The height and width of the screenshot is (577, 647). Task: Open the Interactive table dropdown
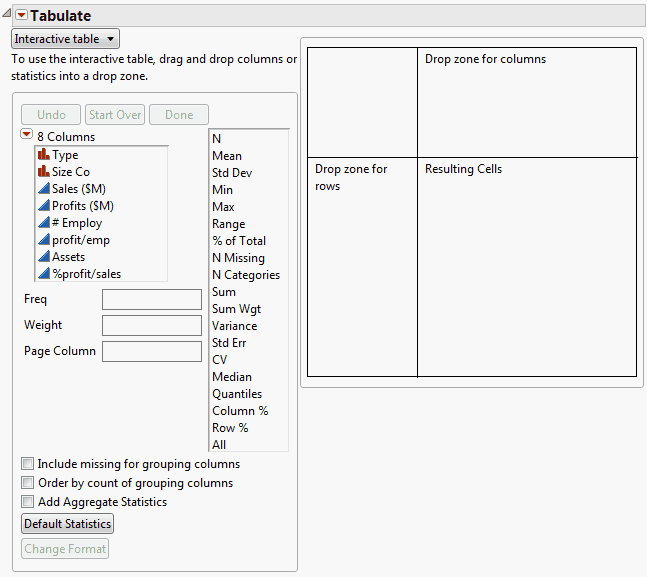65,39
